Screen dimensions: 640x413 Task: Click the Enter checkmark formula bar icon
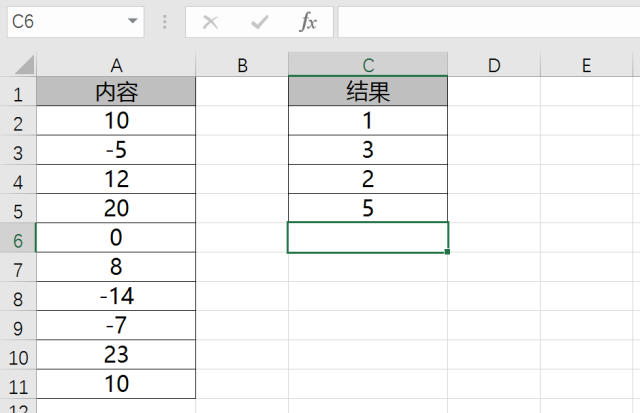click(260, 22)
